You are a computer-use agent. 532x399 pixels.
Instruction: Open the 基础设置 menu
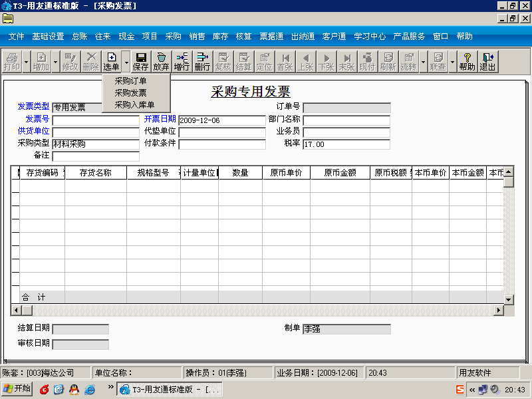point(48,37)
